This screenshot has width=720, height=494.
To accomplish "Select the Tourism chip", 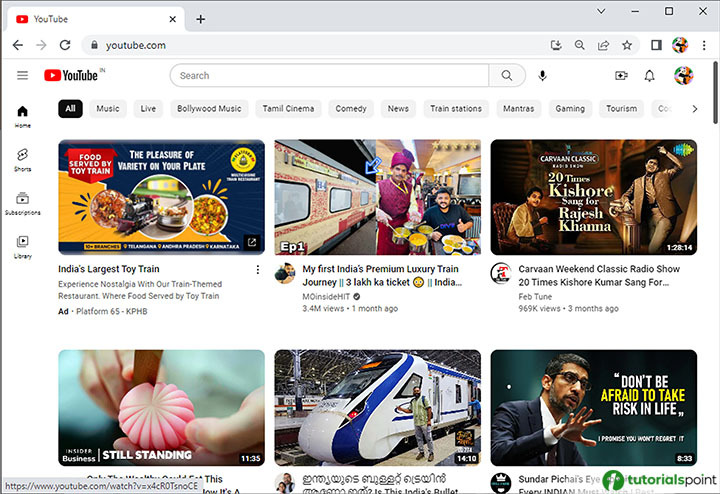I will (621, 109).
